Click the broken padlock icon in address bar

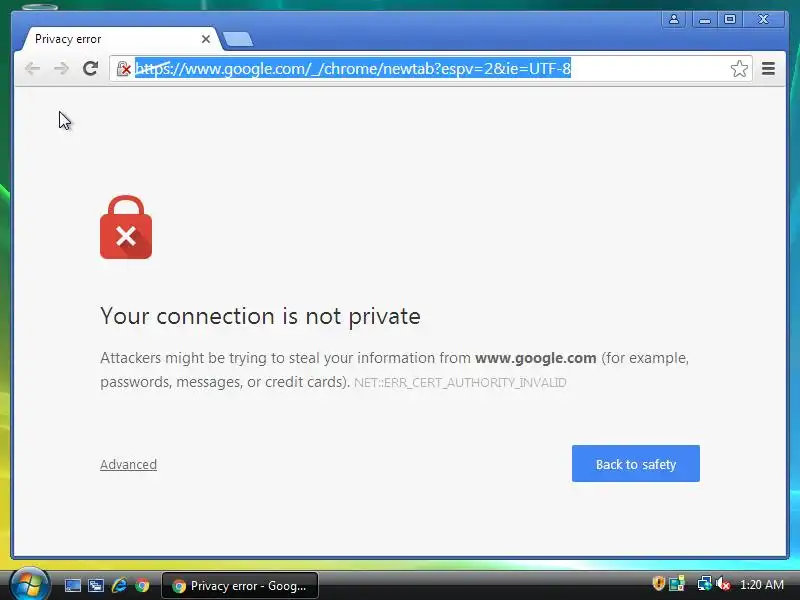coord(123,68)
